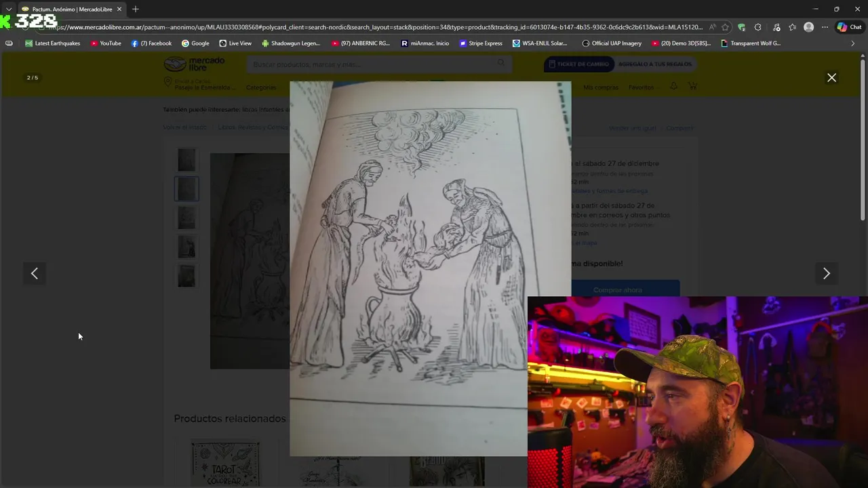Open the Live View bookmark
Viewport: 868px width, 488px height.
point(235,43)
